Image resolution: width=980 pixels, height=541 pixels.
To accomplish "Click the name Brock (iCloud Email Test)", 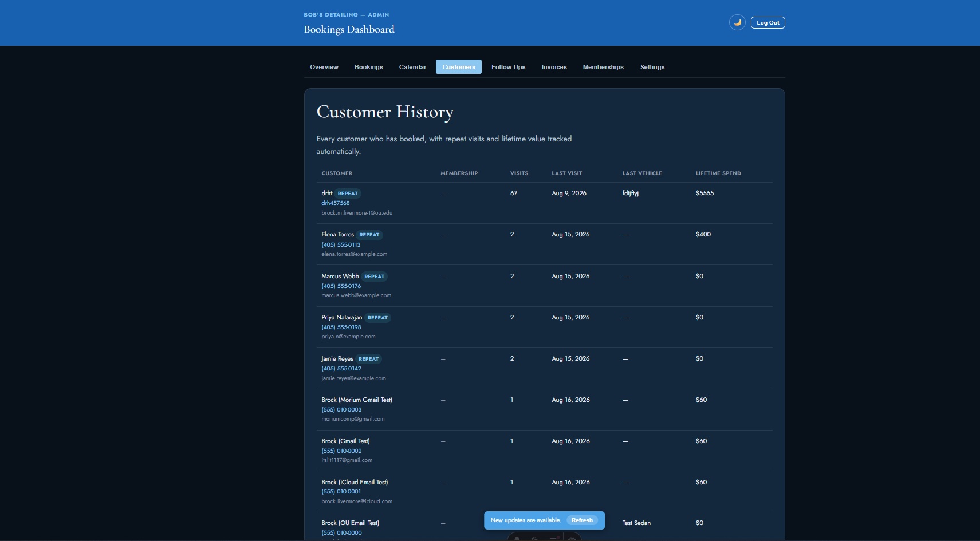I will 355,482.
